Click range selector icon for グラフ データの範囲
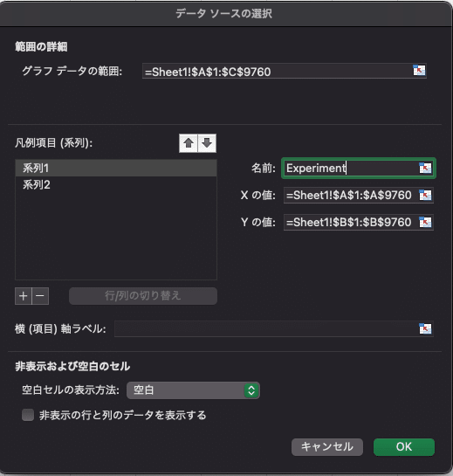Image resolution: width=453 pixels, height=476 pixels. pos(419,71)
